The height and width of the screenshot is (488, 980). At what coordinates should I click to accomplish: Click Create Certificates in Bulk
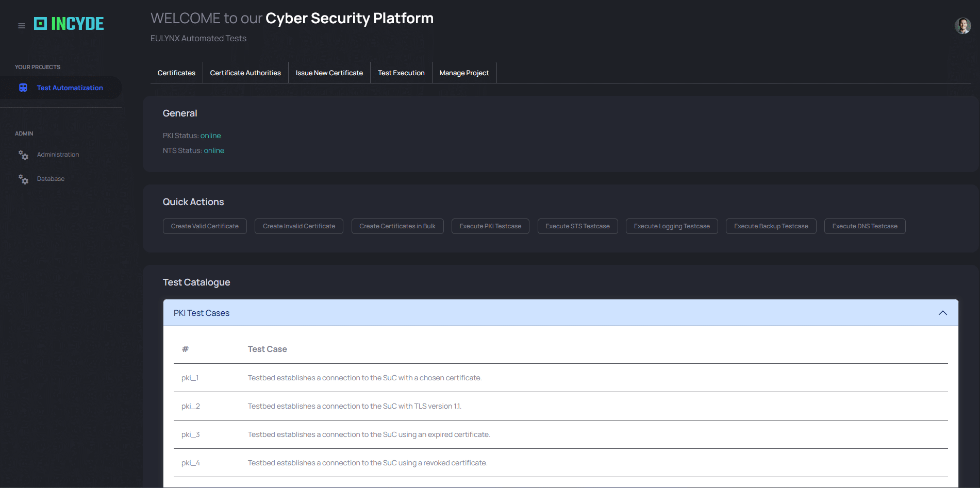(x=397, y=226)
